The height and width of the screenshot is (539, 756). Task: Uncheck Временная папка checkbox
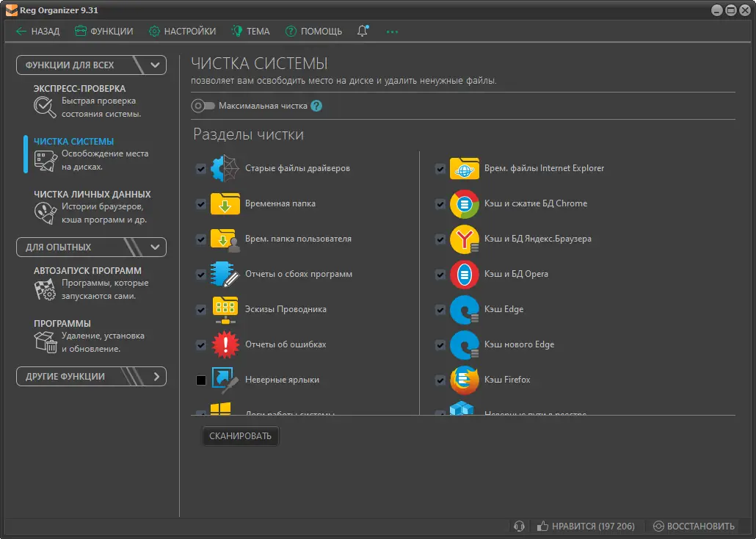(x=201, y=204)
